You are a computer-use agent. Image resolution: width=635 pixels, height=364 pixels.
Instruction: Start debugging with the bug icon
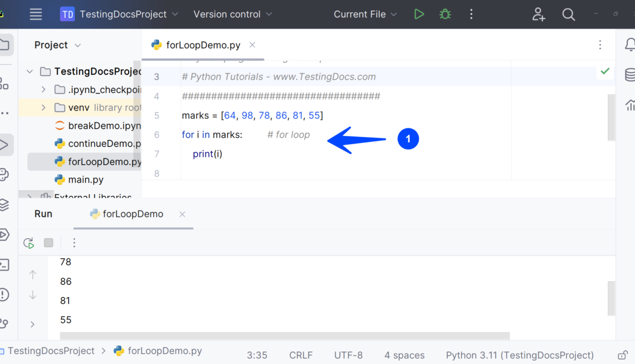click(x=445, y=14)
